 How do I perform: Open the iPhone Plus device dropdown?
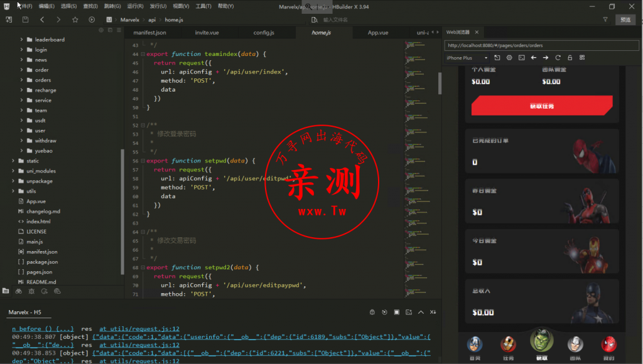pos(467,58)
